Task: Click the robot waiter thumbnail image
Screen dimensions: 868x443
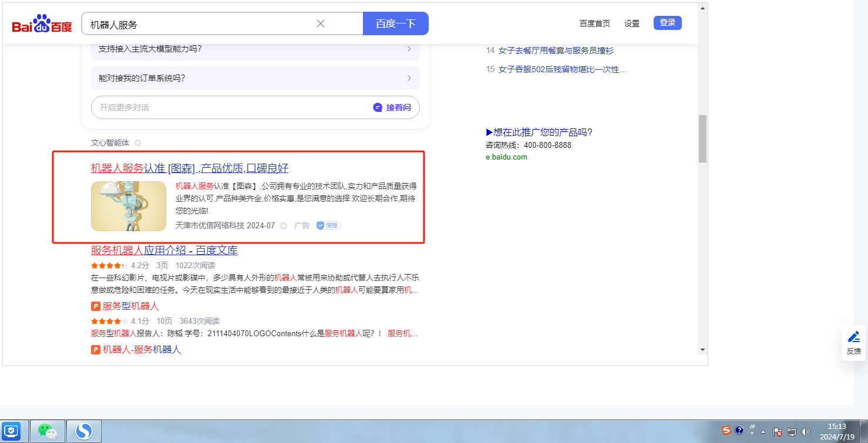Action: point(129,206)
